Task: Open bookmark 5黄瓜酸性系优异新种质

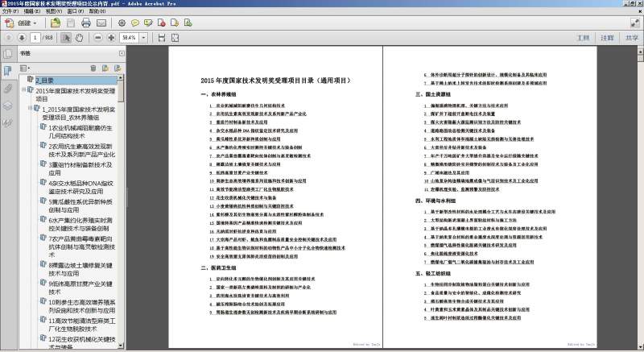Action: point(80,205)
